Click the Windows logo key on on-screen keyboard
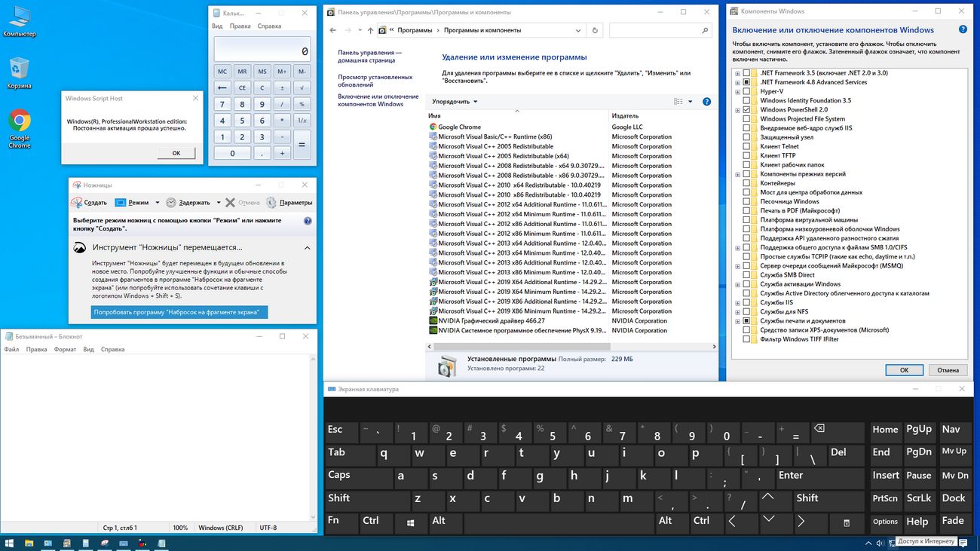980x551 pixels. pos(410,522)
